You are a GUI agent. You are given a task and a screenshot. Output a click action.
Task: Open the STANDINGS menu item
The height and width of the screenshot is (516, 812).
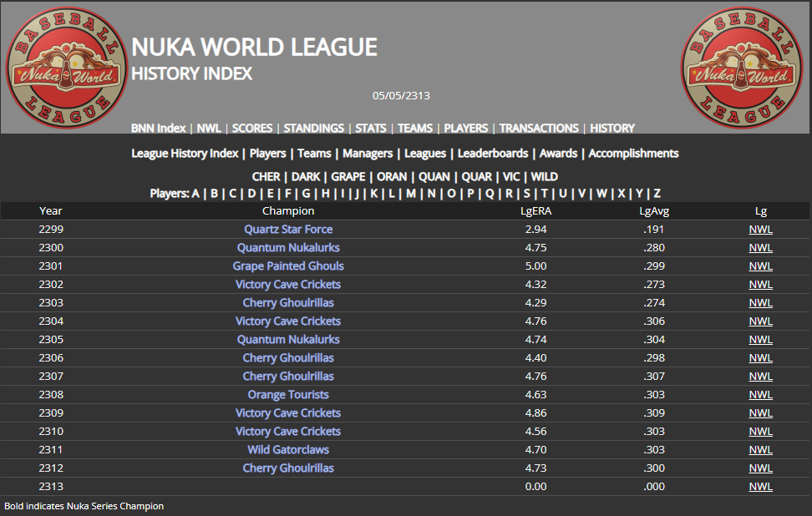pyautogui.click(x=313, y=129)
